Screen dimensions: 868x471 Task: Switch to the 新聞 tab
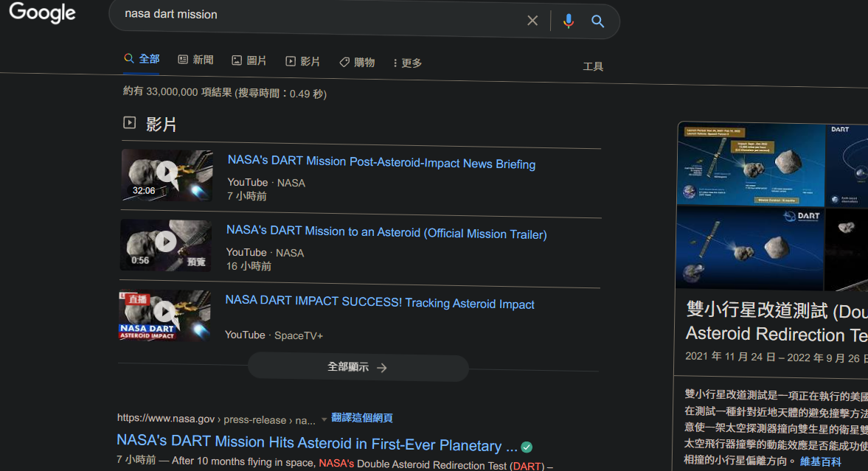pos(196,60)
